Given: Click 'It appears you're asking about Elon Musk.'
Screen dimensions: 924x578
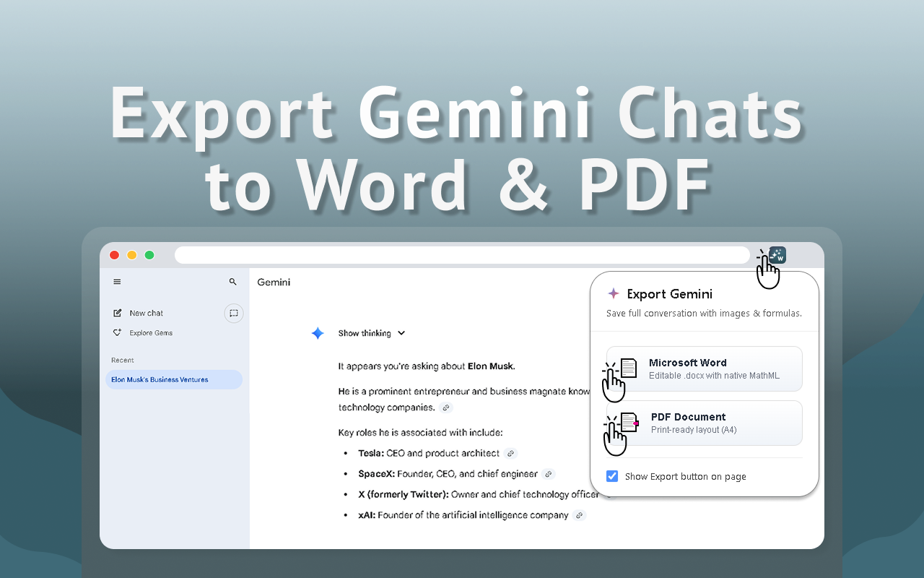Looking at the screenshot, I should tap(427, 366).
